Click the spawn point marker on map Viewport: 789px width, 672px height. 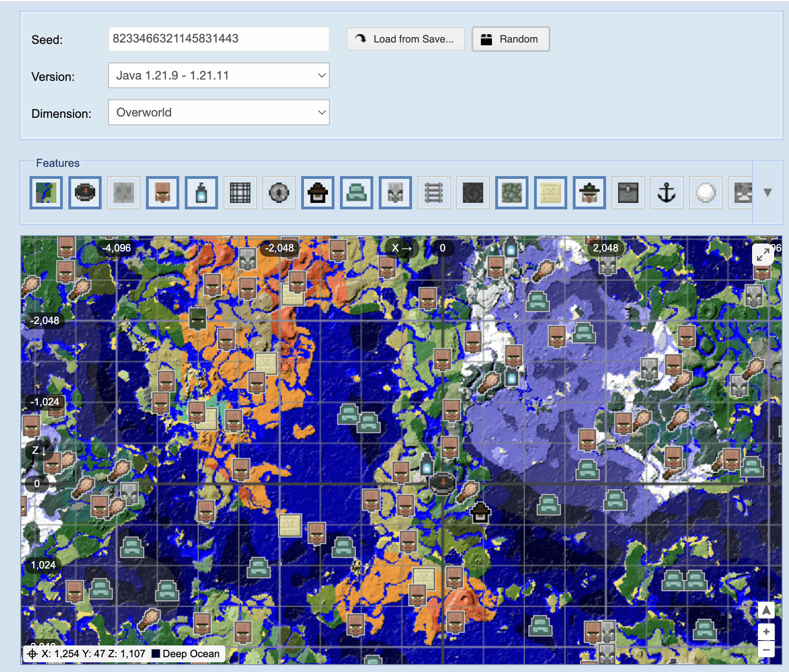(x=443, y=483)
